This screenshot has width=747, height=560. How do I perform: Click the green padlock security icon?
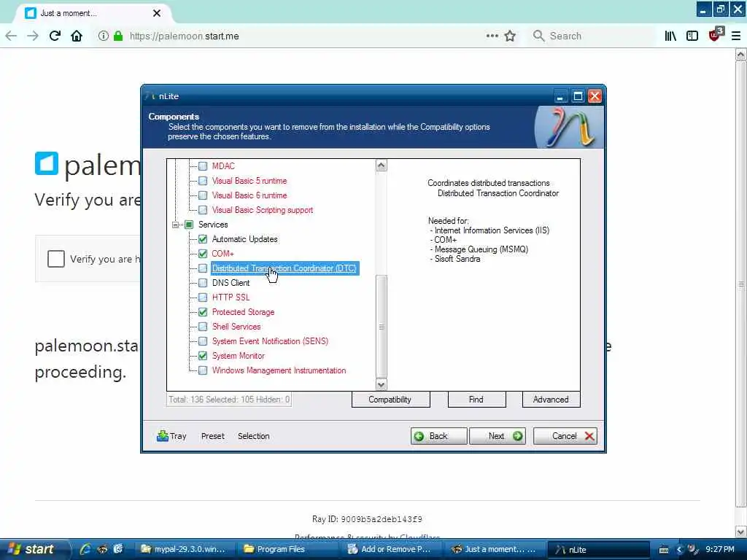pos(118,36)
